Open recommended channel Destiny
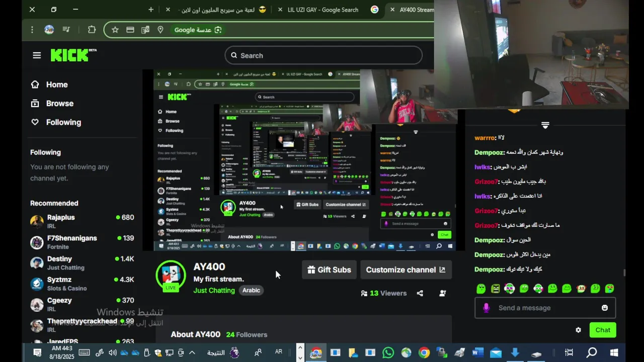 (x=82, y=262)
